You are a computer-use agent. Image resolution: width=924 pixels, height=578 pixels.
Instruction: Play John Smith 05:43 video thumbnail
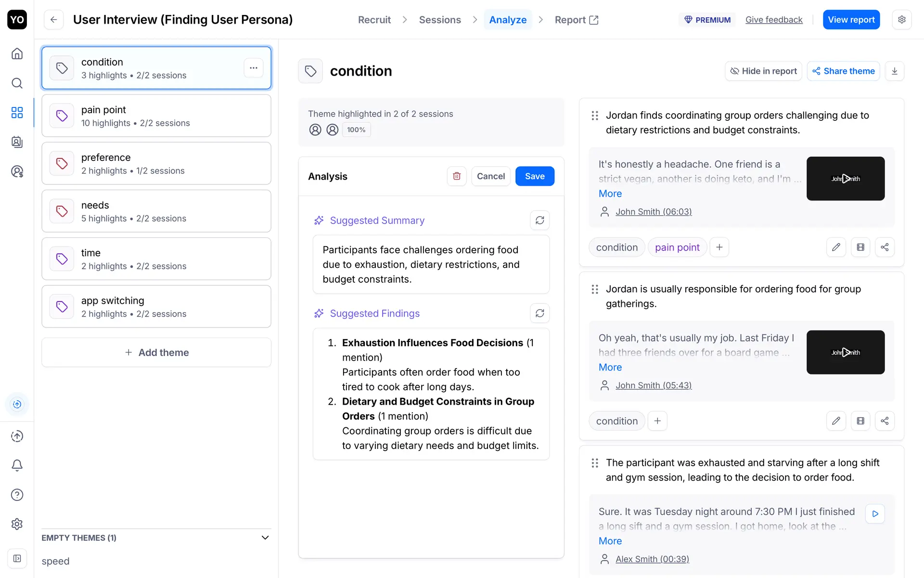click(x=845, y=352)
